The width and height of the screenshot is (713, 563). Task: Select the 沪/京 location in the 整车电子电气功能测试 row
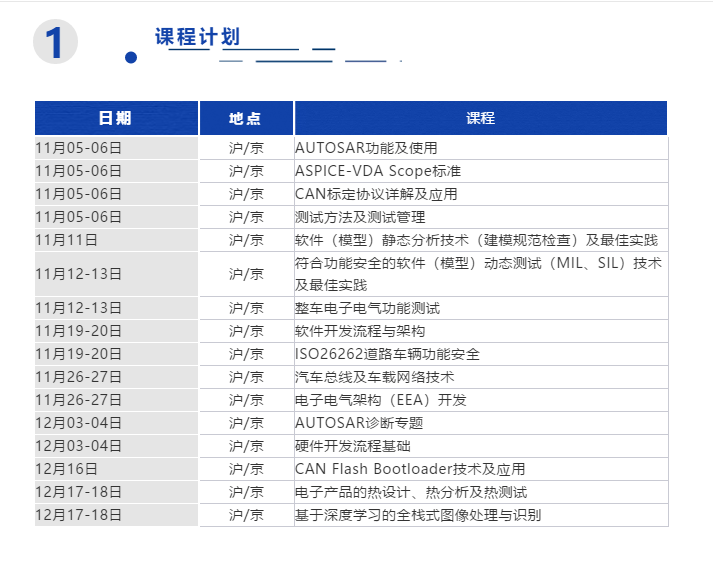point(246,308)
